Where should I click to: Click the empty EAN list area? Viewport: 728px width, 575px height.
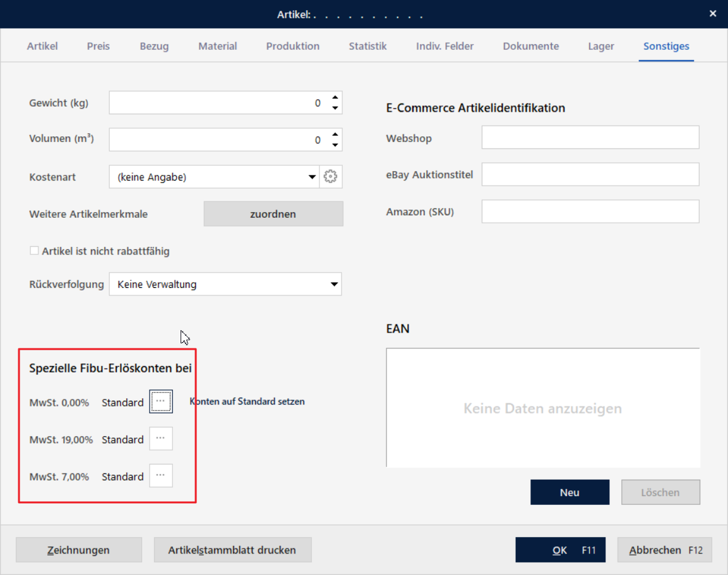pyautogui.click(x=543, y=408)
